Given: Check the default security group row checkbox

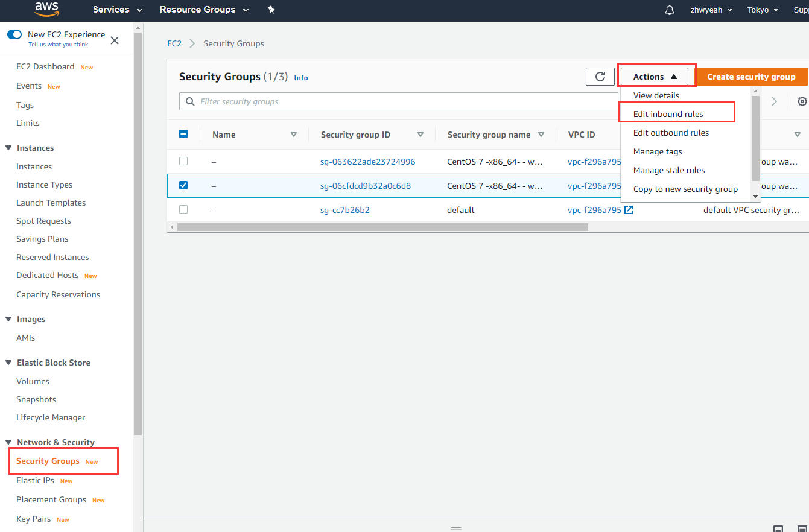Looking at the screenshot, I should point(183,209).
